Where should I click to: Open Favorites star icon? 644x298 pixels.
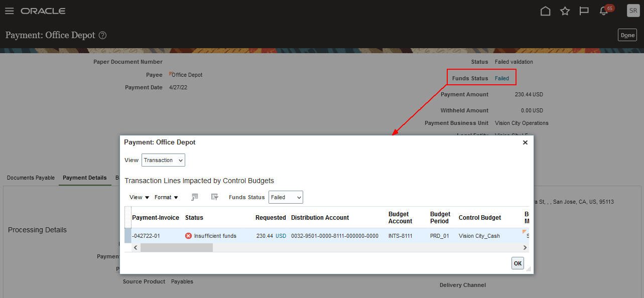tap(565, 11)
